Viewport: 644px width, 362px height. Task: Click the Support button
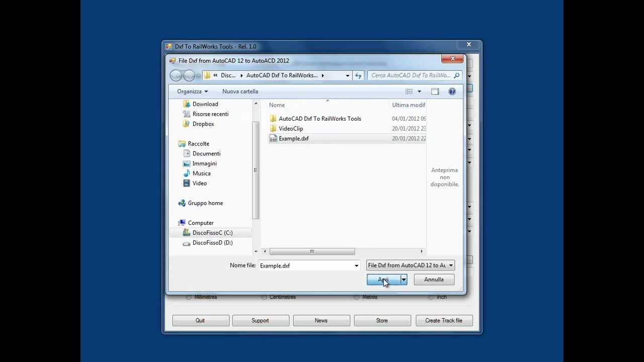coord(261,320)
